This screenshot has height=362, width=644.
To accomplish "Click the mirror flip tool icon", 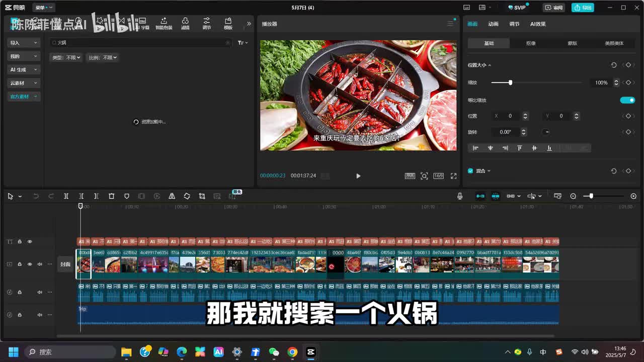I will coord(172,196).
